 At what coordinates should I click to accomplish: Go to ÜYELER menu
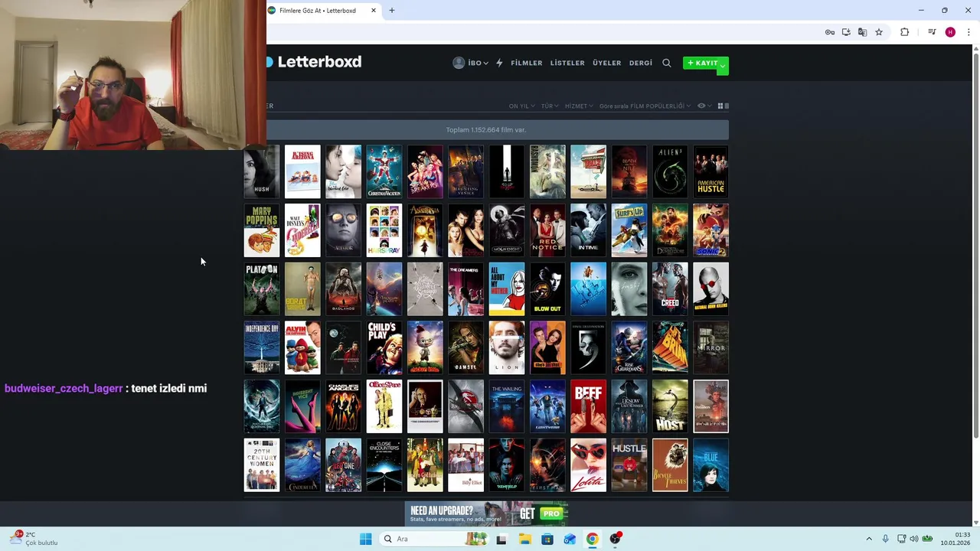pyautogui.click(x=606, y=63)
